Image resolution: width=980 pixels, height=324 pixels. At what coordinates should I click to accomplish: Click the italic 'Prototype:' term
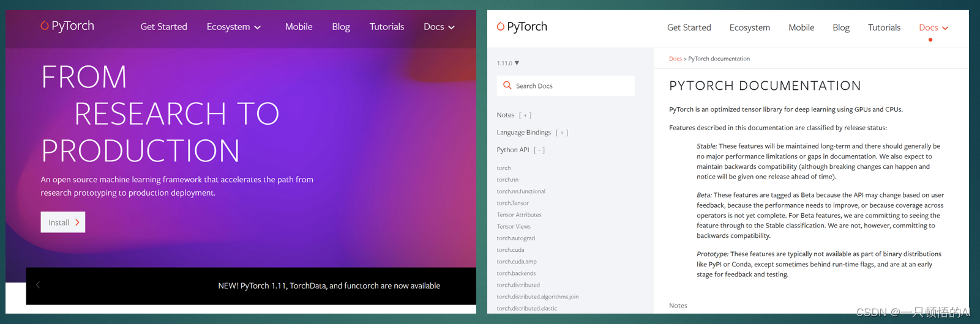[713, 254]
